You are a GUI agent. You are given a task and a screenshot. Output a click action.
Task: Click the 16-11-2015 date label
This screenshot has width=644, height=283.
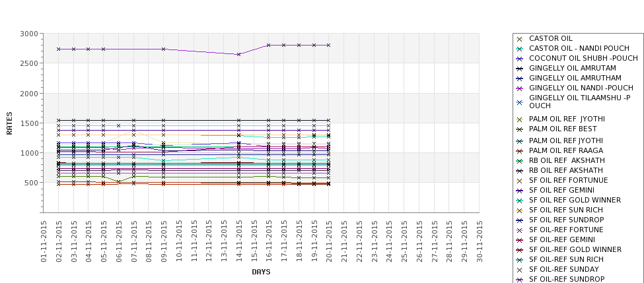[269, 241]
